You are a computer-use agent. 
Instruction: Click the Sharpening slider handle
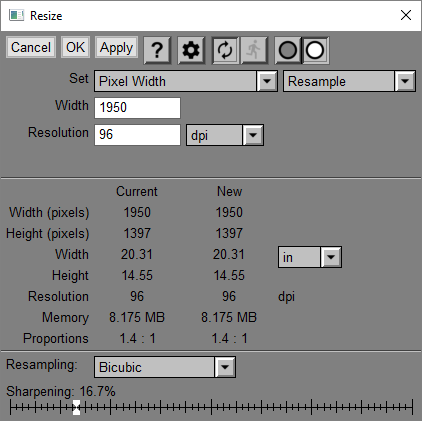click(76, 407)
